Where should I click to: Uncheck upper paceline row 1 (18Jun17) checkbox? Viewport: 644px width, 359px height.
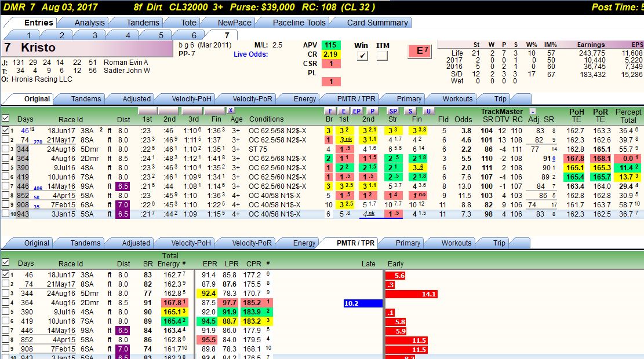tap(5, 130)
